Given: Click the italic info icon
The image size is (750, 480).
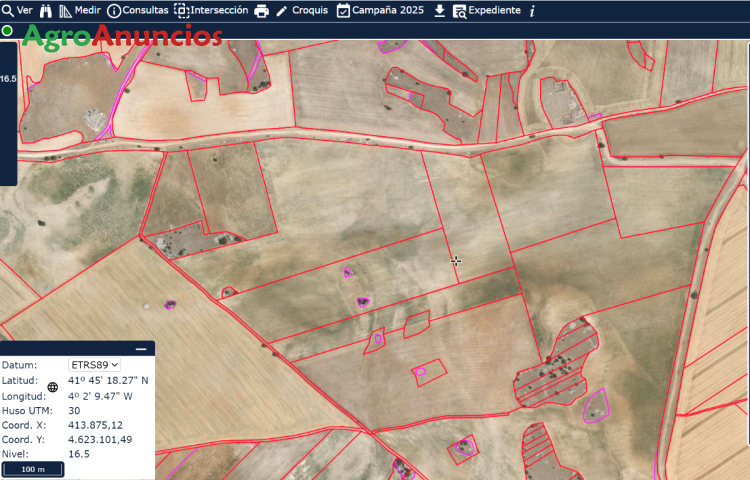Looking at the screenshot, I should coord(532,11).
